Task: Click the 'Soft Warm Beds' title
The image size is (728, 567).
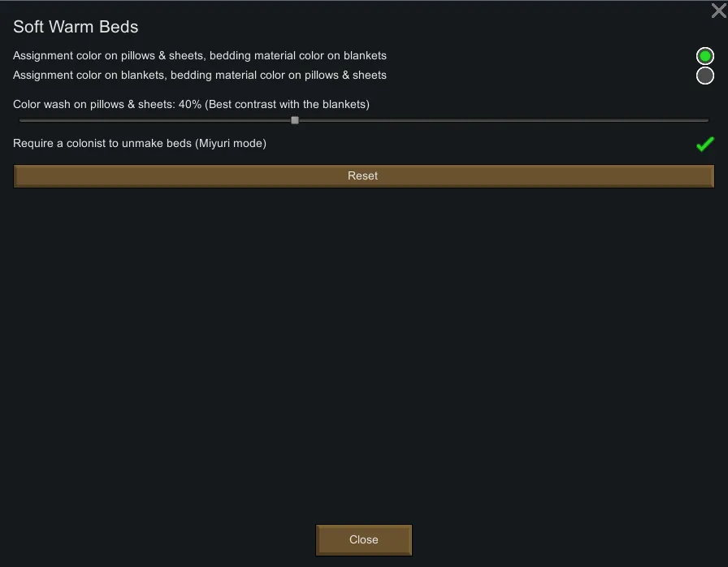Action: click(76, 27)
